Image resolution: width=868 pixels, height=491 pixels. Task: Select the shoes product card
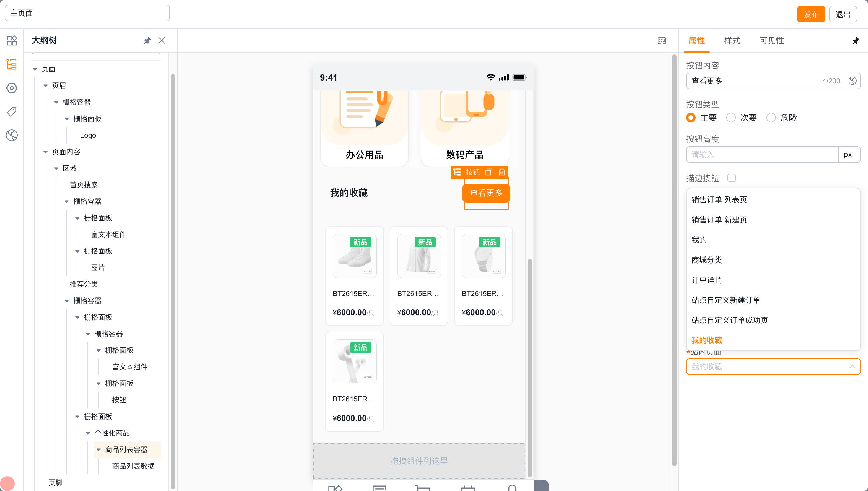[x=354, y=276]
